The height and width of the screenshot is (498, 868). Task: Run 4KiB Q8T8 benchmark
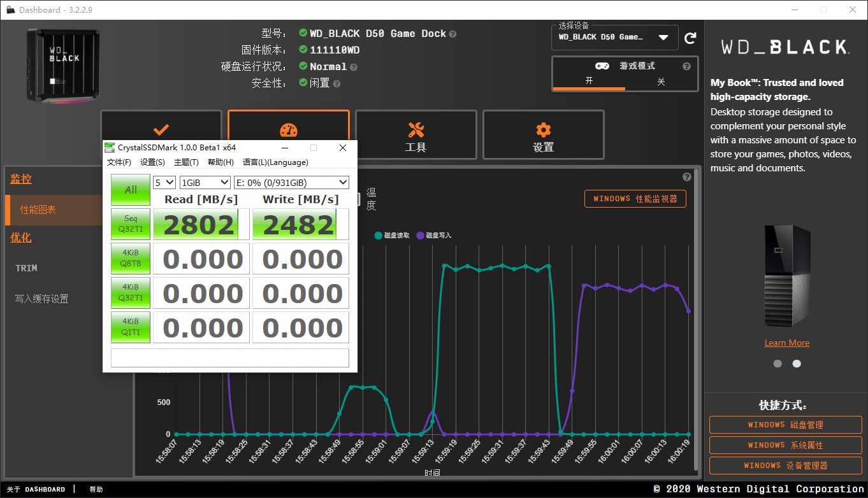(131, 259)
